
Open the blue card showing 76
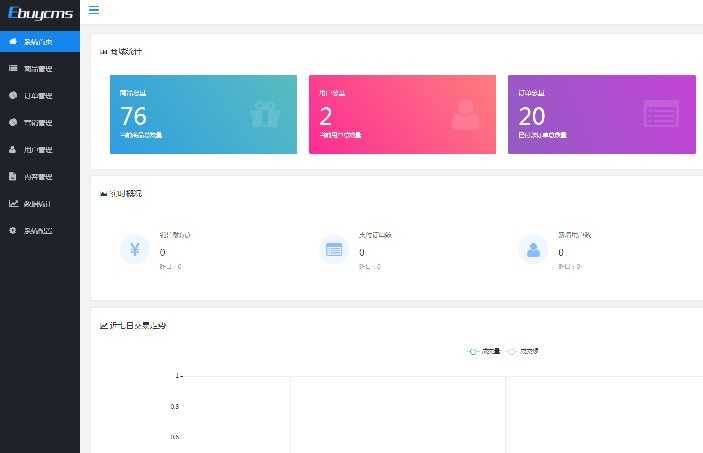(x=203, y=114)
